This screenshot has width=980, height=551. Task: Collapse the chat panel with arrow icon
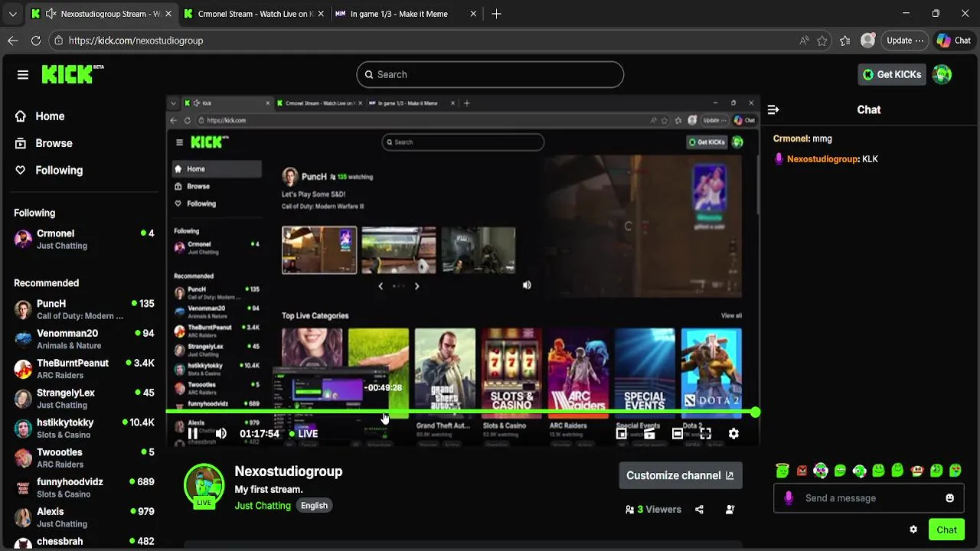pyautogui.click(x=773, y=109)
